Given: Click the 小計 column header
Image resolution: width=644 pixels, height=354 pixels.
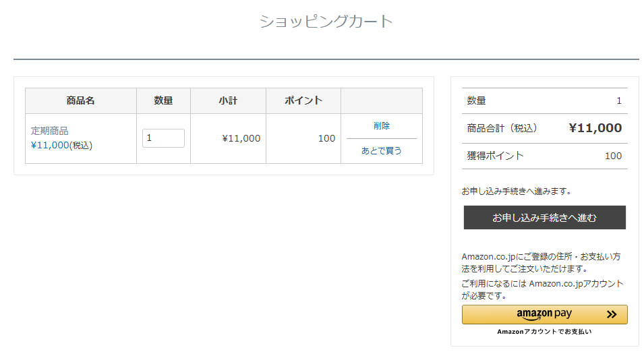Looking at the screenshot, I should pos(229,100).
